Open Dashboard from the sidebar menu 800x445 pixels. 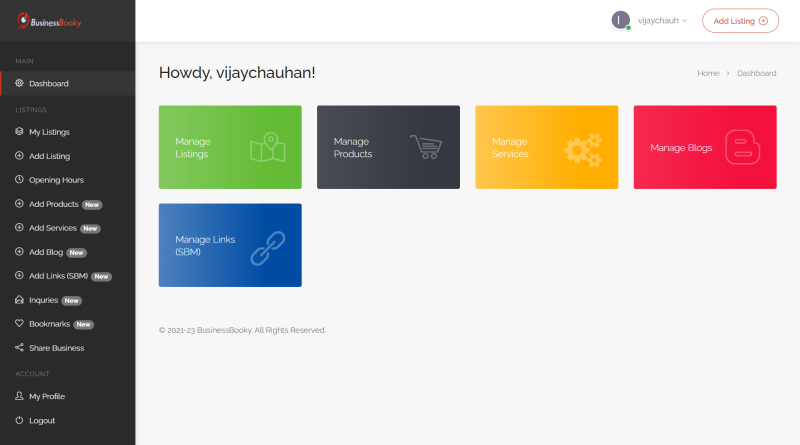[68, 83]
